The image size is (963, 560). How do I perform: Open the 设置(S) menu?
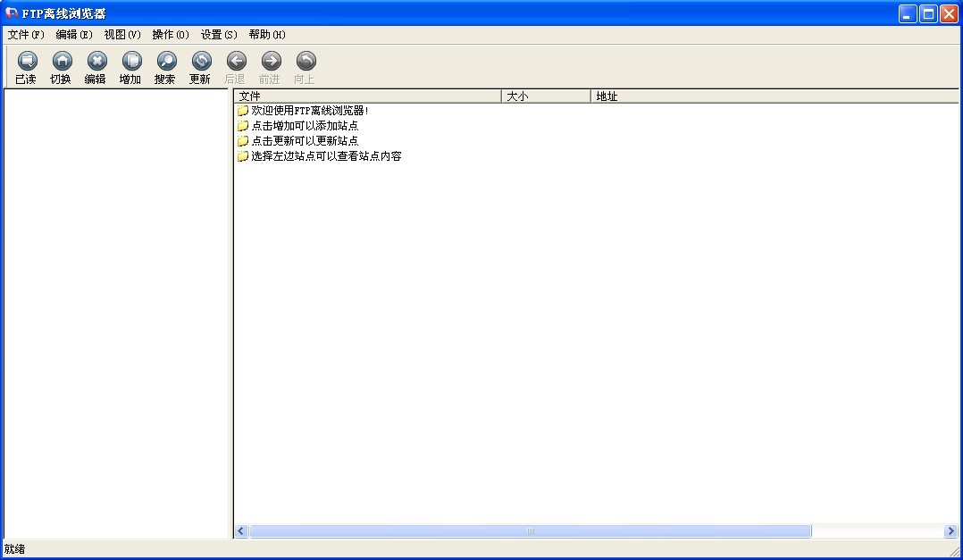coord(219,35)
